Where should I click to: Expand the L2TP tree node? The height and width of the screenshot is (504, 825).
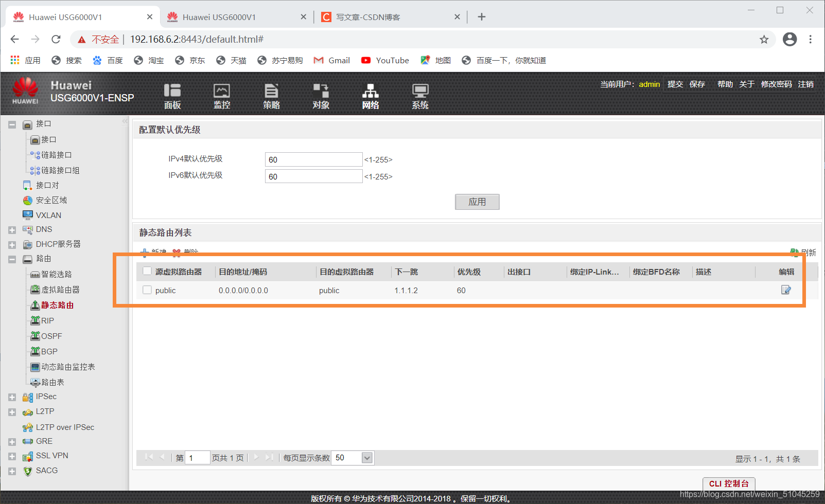(12, 412)
